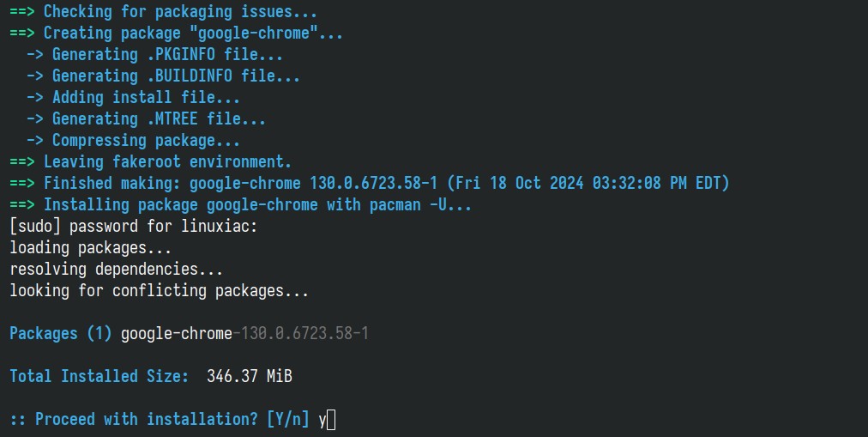
Task: Click the [Y/n] option text
Action: pyautogui.click(x=287, y=419)
